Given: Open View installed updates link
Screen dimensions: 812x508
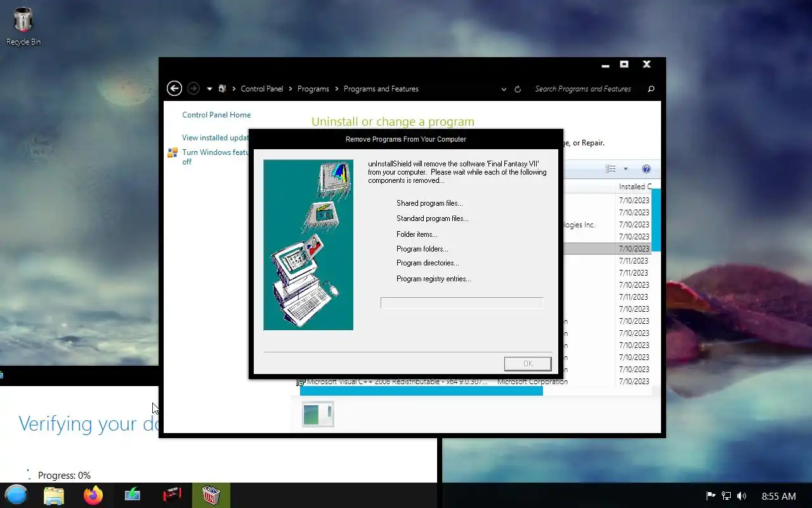Looking at the screenshot, I should [x=215, y=138].
